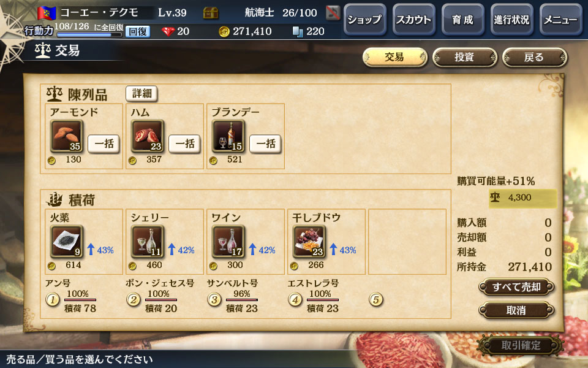The image size is (588, 368).
Task: Choose empty ship slot number 5
Action: pos(375,300)
